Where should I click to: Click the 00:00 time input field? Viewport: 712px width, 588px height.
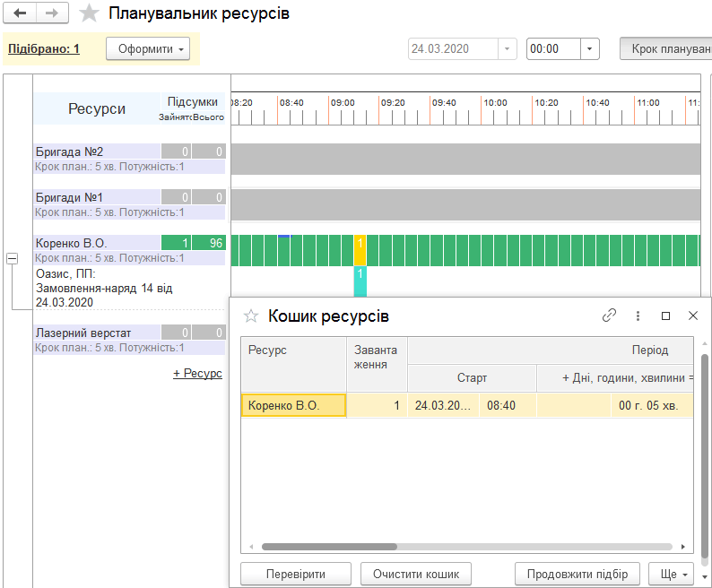(553, 48)
